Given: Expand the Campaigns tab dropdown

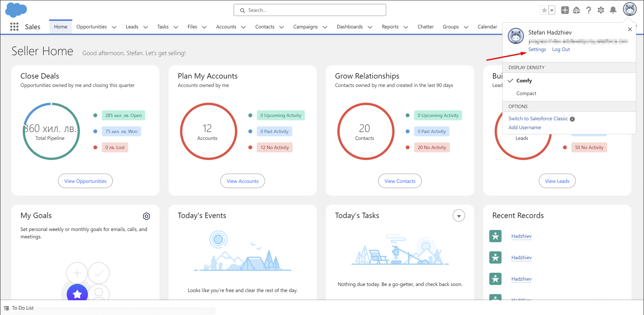Looking at the screenshot, I should [325, 27].
